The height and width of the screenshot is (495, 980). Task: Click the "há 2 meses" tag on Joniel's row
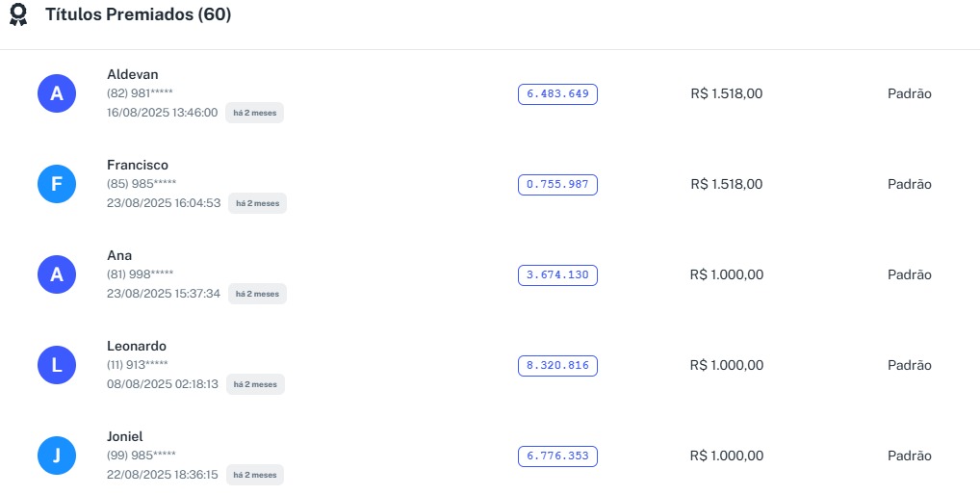point(255,475)
